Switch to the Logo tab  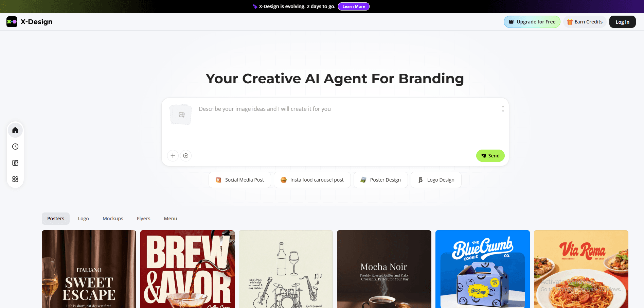tap(83, 219)
